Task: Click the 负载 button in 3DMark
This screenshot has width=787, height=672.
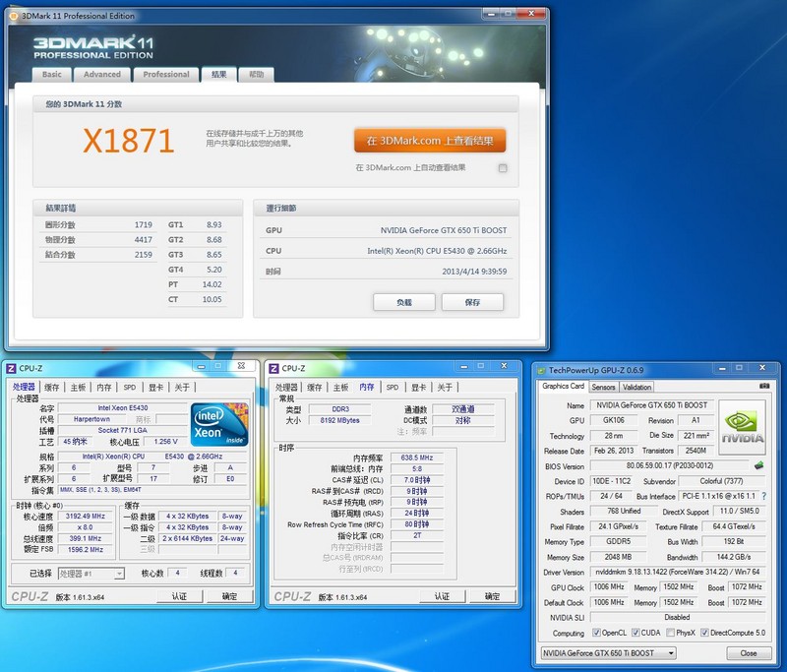Action: coord(404,302)
